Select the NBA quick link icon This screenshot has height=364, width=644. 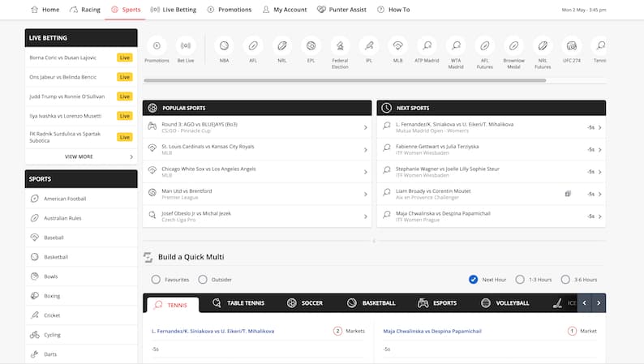click(x=224, y=46)
